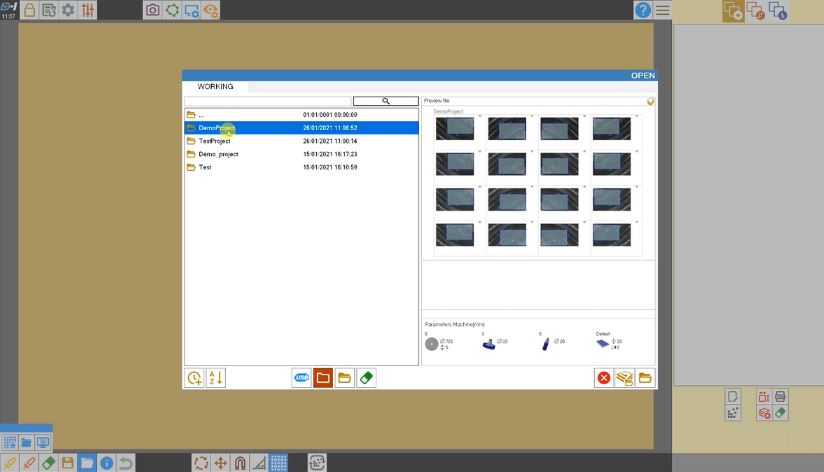Click the pieces icon with blue badge
The height and width of the screenshot is (472, 824).
coord(778,11)
